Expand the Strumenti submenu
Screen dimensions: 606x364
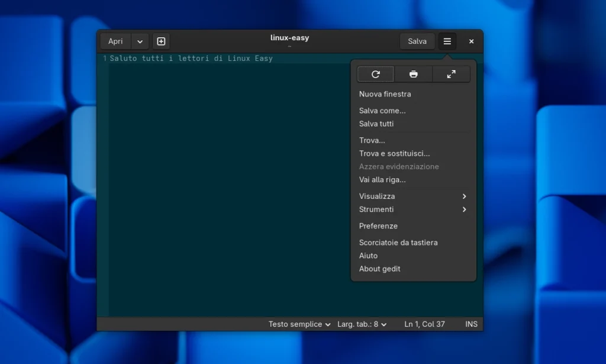coord(412,209)
